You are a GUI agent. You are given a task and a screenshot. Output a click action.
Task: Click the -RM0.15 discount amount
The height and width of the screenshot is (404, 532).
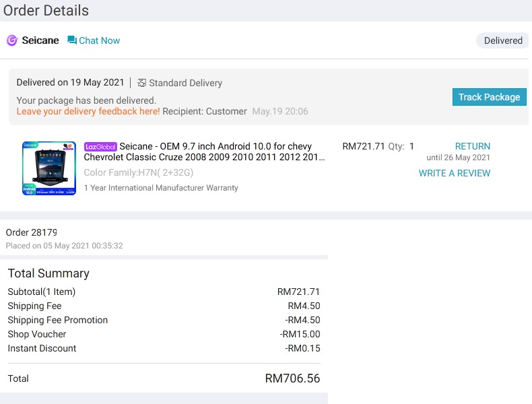click(302, 348)
